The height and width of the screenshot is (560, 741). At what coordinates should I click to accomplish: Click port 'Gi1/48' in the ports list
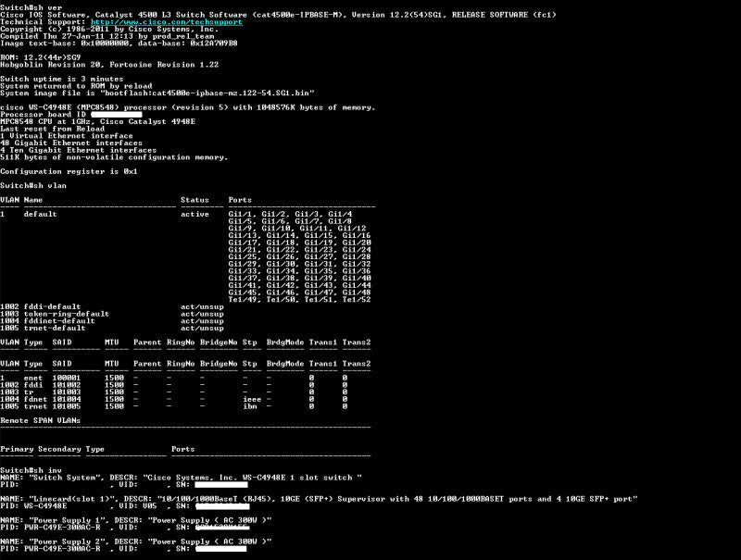357,292
